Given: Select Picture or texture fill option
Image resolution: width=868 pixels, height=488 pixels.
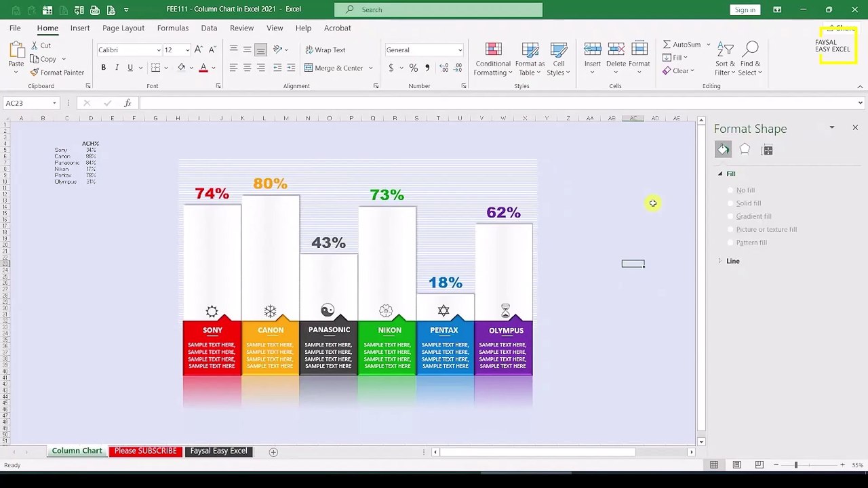Looking at the screenshot, I should [x=762, y=229].
